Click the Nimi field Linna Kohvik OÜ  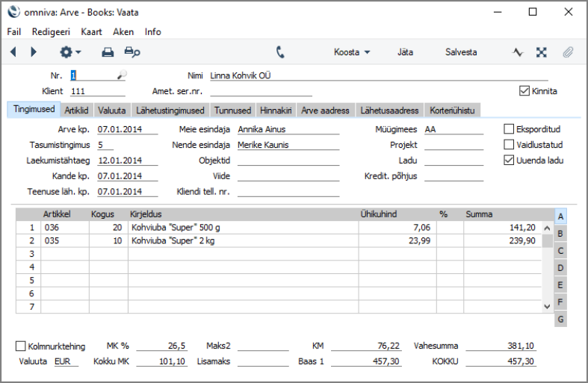pyautogui.click(x=379, y=75)
